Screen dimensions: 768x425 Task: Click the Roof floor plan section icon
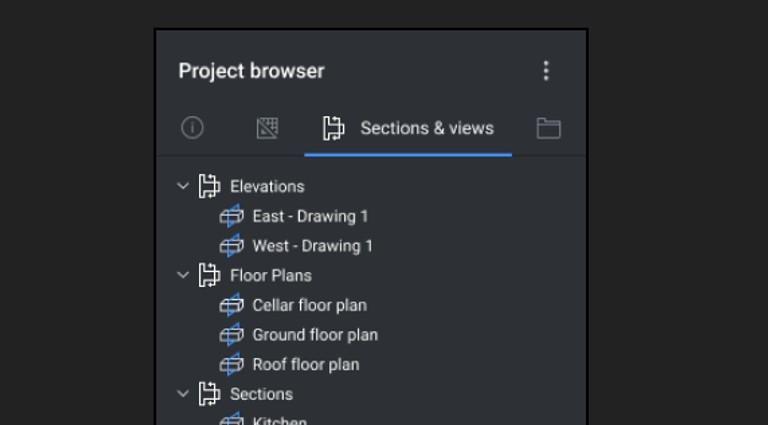click(x=231, y=364)
